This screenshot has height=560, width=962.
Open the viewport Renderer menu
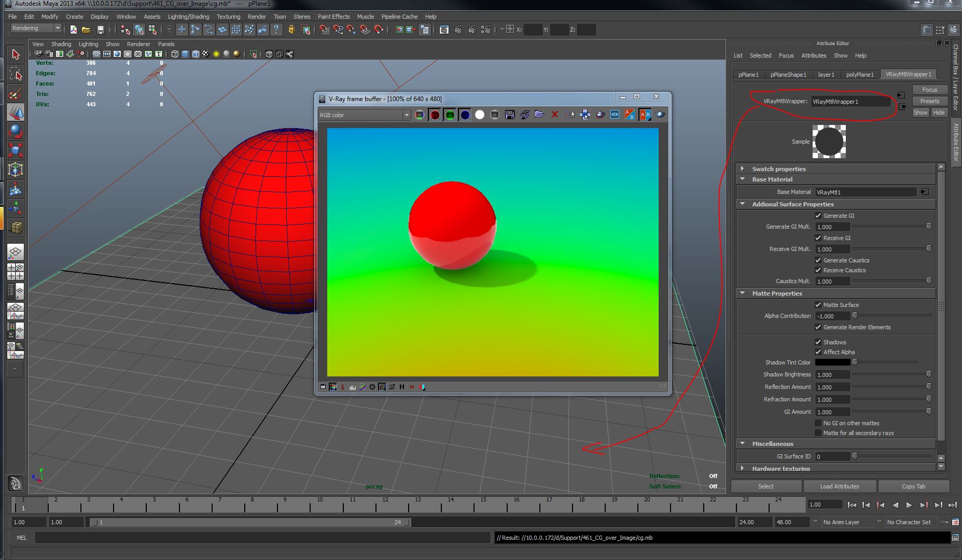pyautogui.click(x=138, y=44)
